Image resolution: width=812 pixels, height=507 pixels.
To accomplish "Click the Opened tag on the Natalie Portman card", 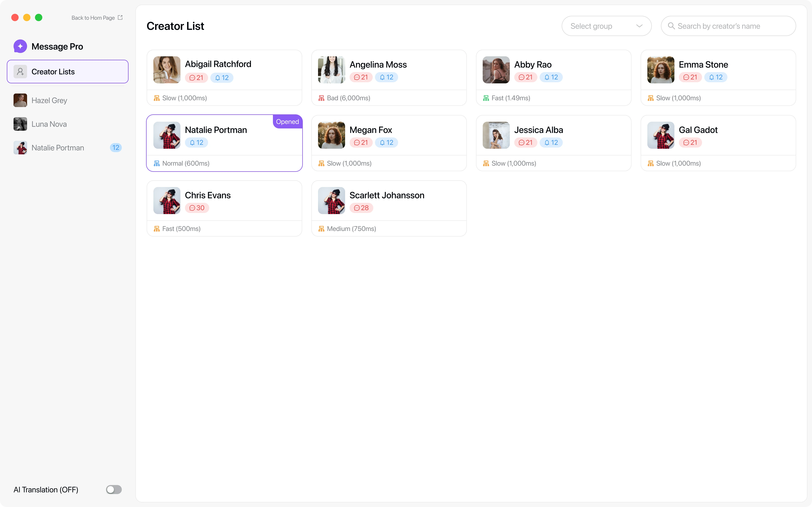I will point(287,122).
